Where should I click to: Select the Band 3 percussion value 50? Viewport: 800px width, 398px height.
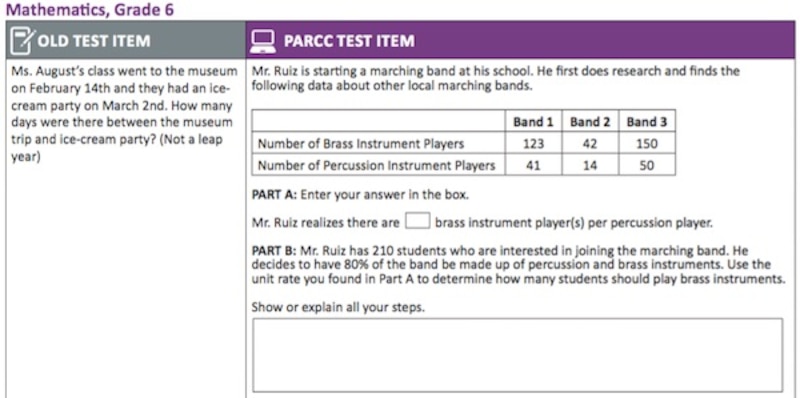(646, 166)
